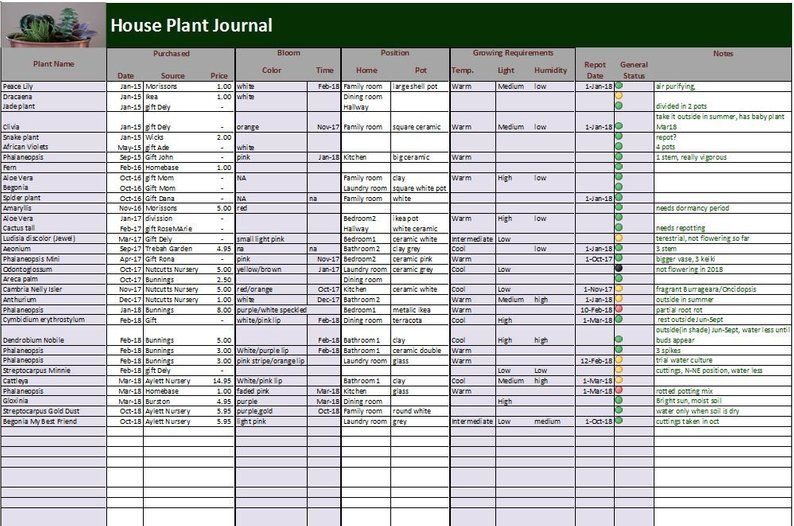Click the needs dormancy period note
Viewport: 794px width, 526px height.
(692, 208)
